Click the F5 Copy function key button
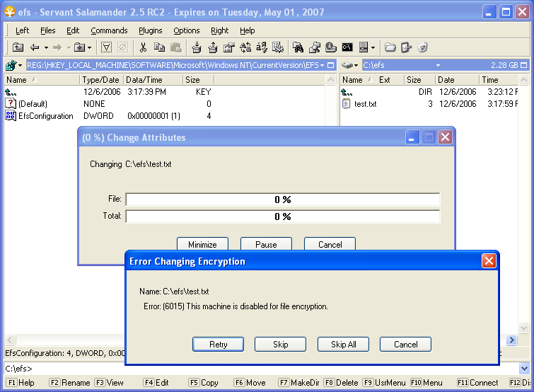Viewport: 534px width, 392px height. [x=204, y=383]
